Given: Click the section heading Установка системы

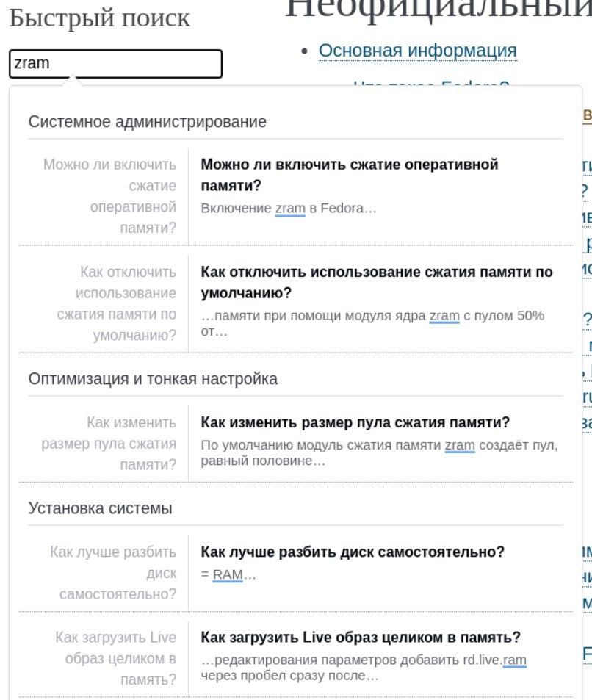Looking at the screenshot, I should pos(100,508).
